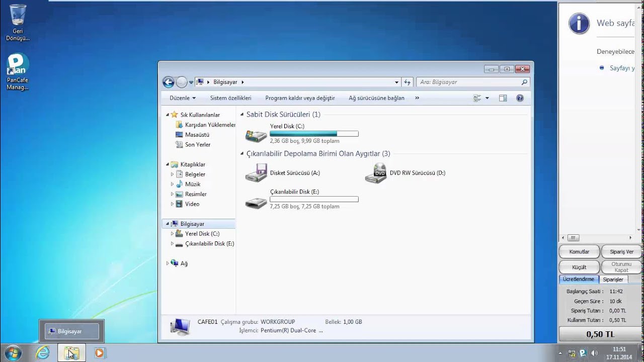This screenshot has width=644, height=362.
Task: Click the volume speaker tray icon
Action: 594,353
